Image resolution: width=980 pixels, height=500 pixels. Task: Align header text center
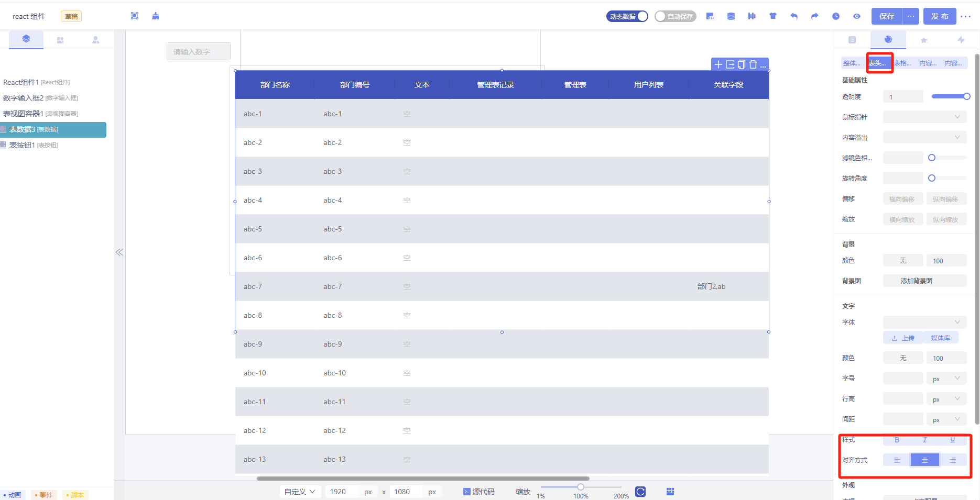coord(925,460)
